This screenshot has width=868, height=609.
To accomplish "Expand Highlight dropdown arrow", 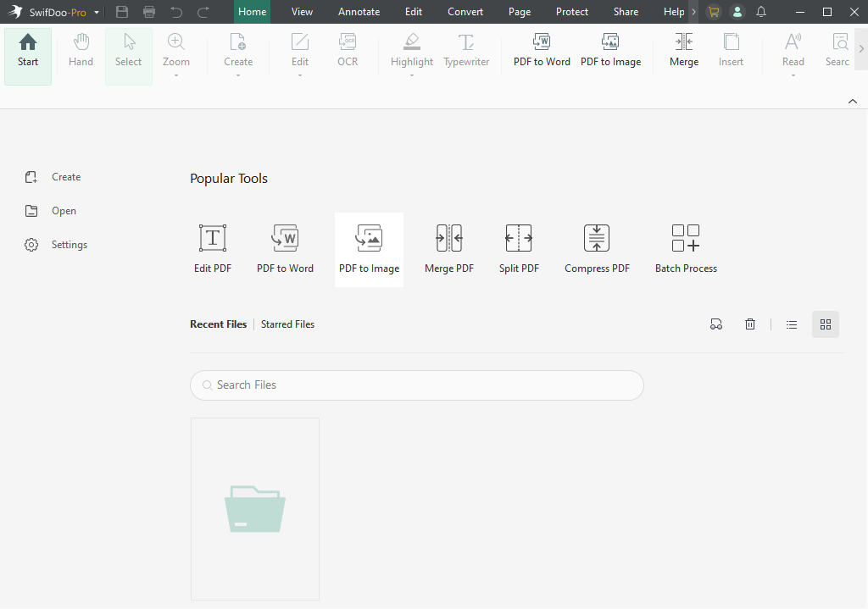I will coord(412,75).
